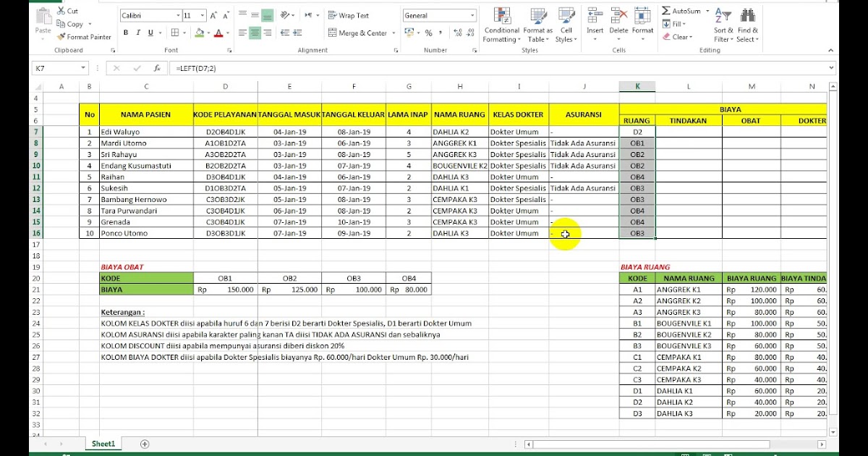Toggle Bold formatting
The height and width of the screenshot is (456, 868).
coord(126,33)
